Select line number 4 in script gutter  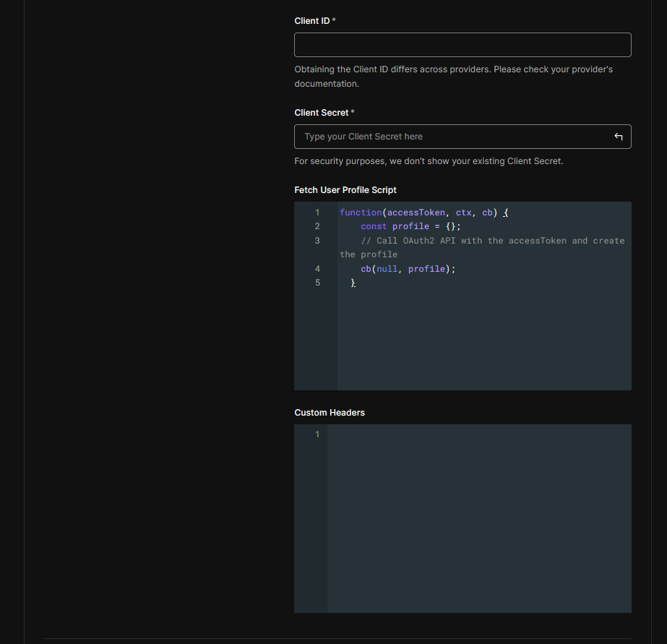[x=317, y=269]
